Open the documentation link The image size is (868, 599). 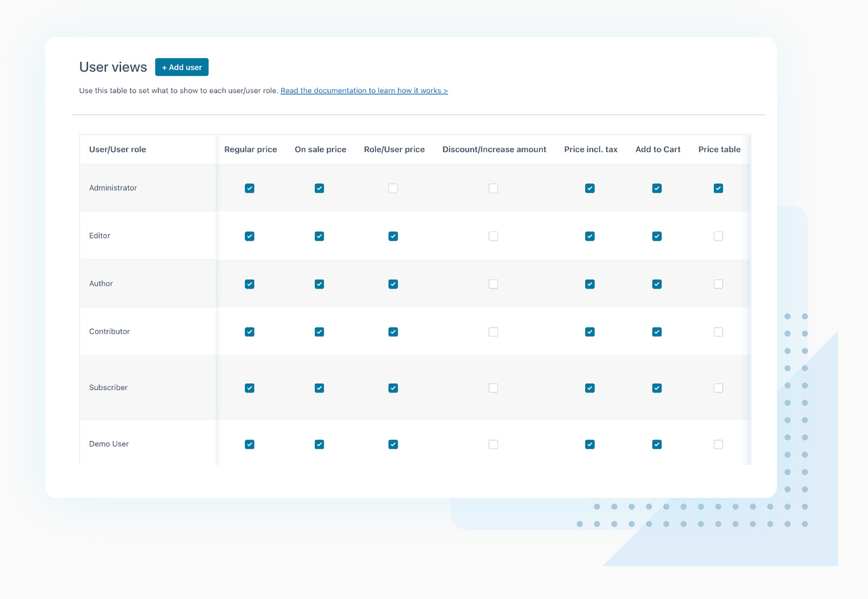click(364, 91)
